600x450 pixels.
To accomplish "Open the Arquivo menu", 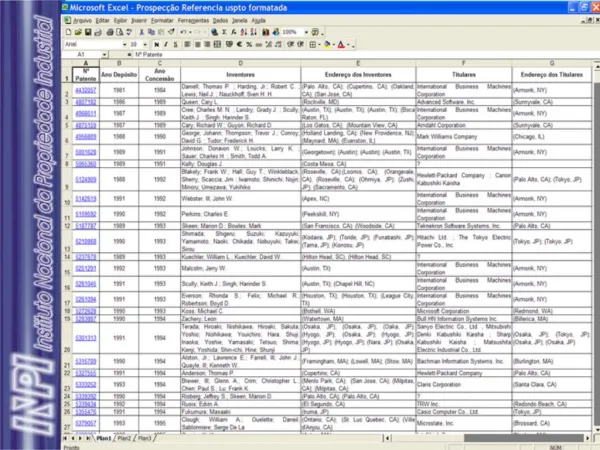I will click(82, 21).
